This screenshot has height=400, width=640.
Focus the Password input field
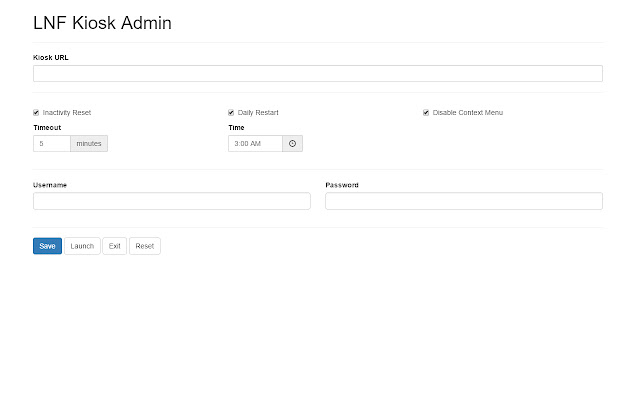coord(464,201)
